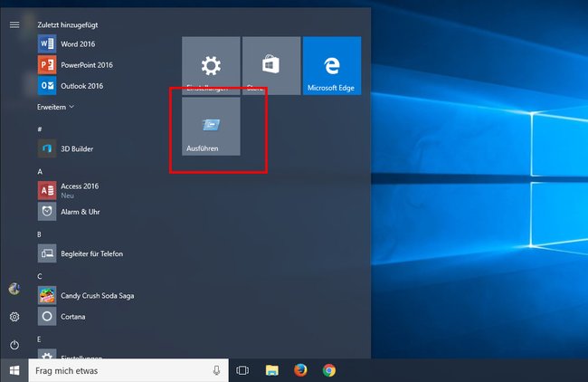The image size is (588, 382).
Task: Open the Word 2016 icon
Action: click(x=47, y=44)
